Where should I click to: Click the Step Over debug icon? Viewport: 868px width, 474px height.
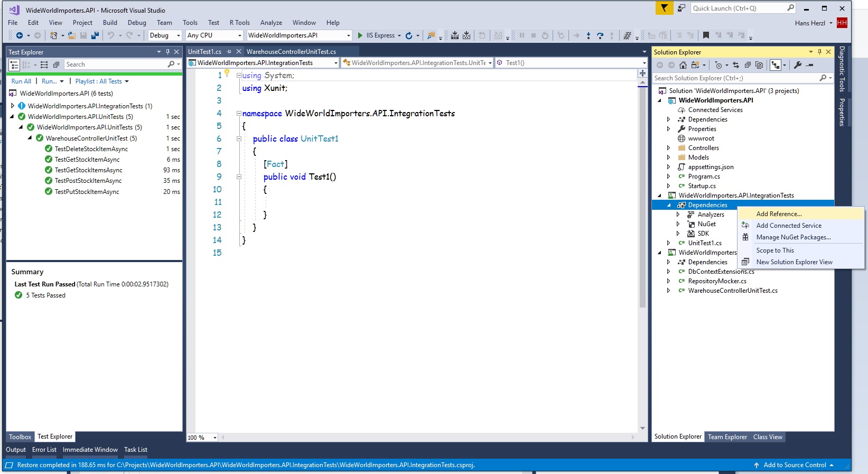click(600, 35)
